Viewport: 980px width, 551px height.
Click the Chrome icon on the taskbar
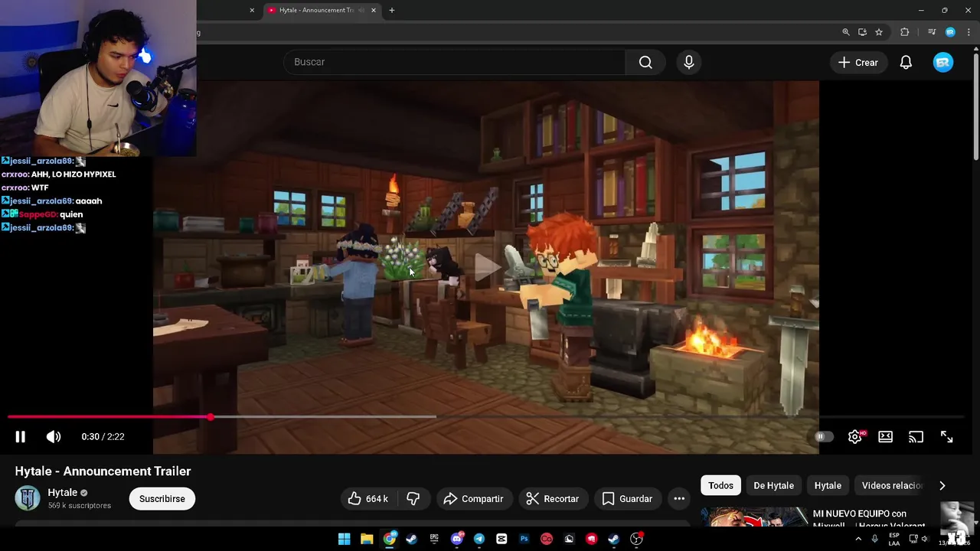390,539
